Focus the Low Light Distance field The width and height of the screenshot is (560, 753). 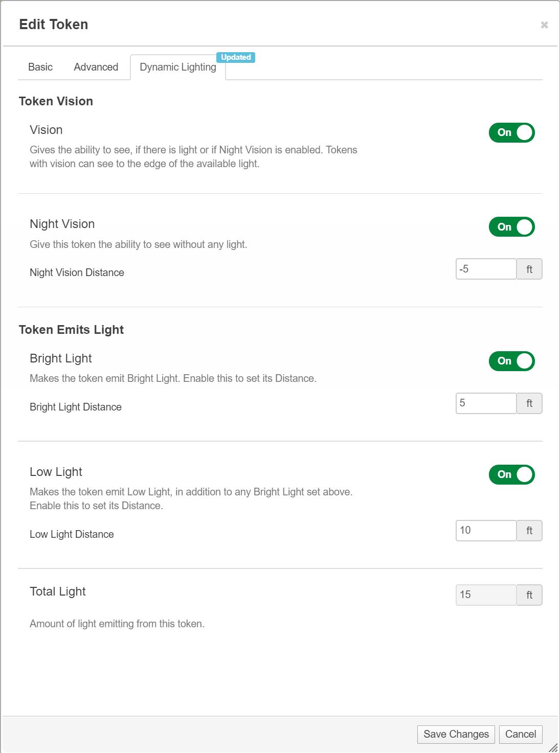click(486, 531)
